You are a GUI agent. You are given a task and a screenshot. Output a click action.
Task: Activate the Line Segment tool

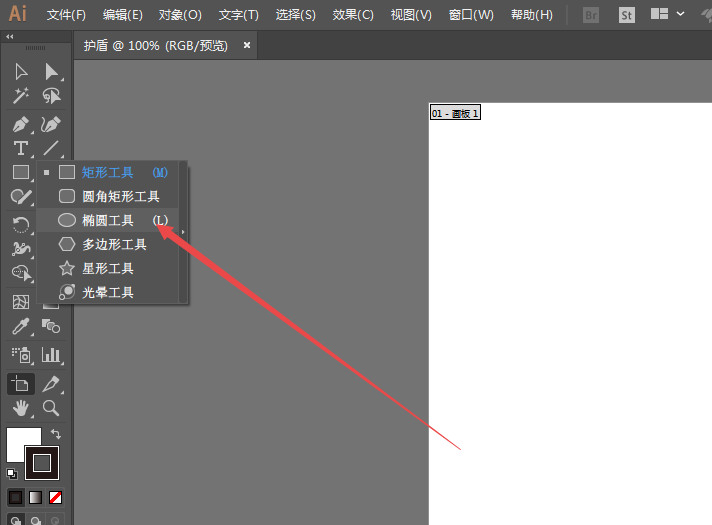tap(51, 148)
